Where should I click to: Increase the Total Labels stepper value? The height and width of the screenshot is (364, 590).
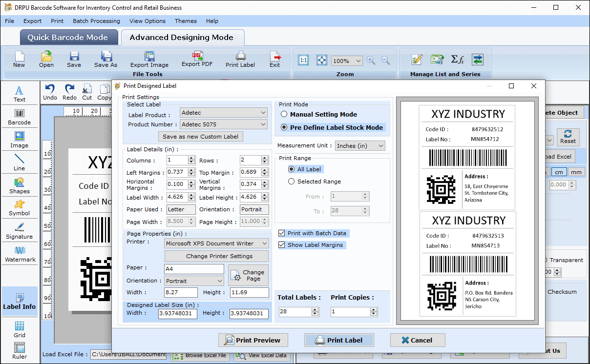point(315,309)
